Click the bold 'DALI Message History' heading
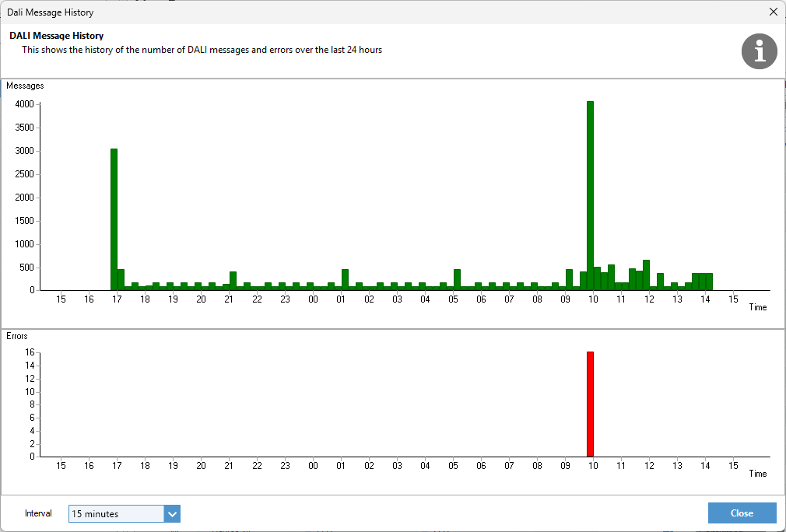The width and height of the screenshot is (786, 532). (57, 36)
